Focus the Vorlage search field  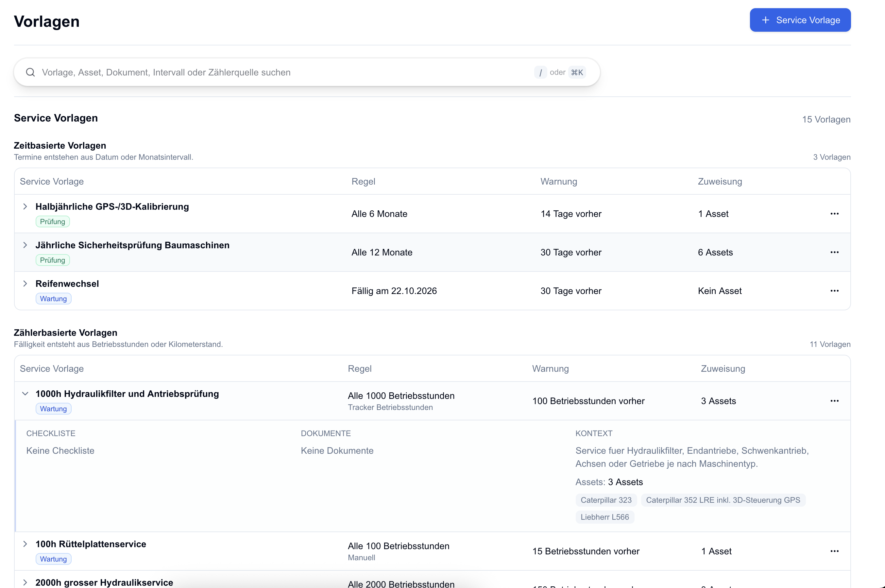(x=307, y=73)
